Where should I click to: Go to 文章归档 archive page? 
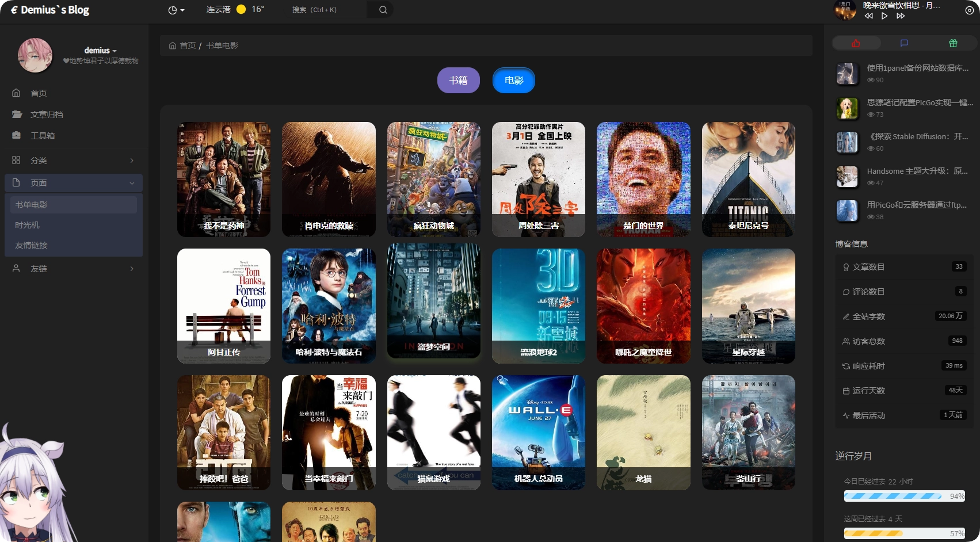click(47, 114)
